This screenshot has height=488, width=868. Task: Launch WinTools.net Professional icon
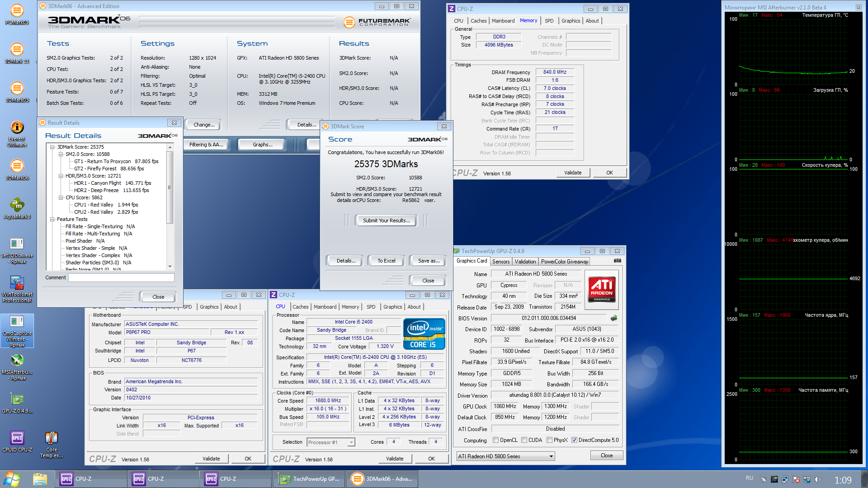17,289
